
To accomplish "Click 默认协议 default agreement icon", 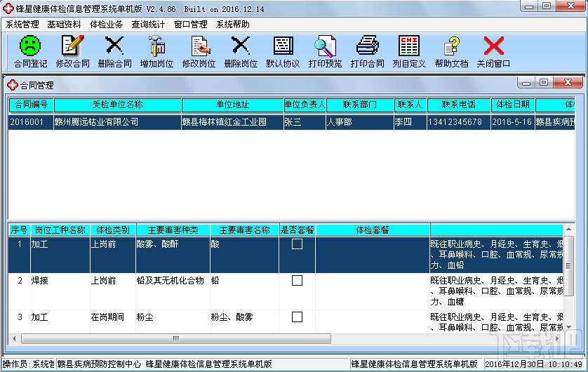I will [x=283, y=52].
